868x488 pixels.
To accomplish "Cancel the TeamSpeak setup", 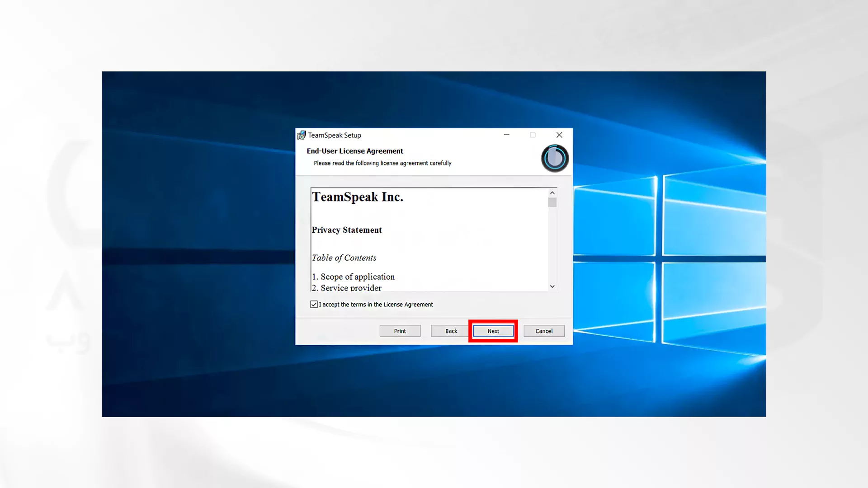I will point(544,331).
